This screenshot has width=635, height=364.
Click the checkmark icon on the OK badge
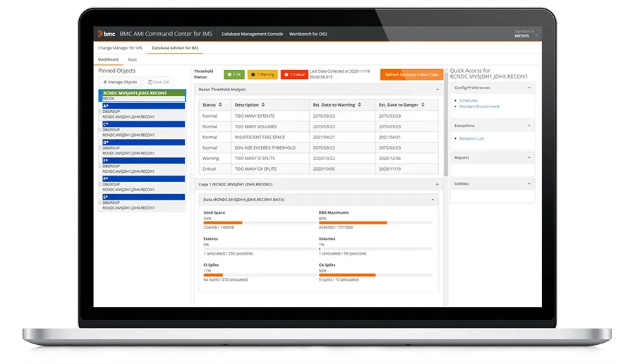[229, 75]
